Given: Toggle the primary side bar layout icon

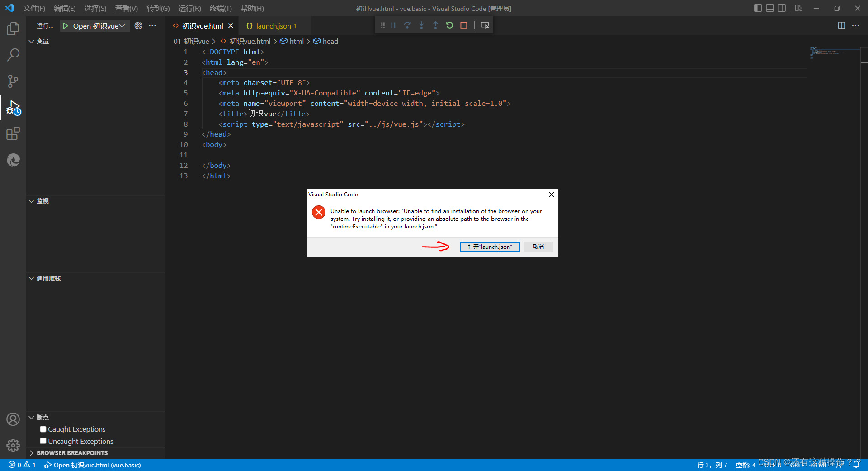Looking at the screenshot, I should click(758, 8).
